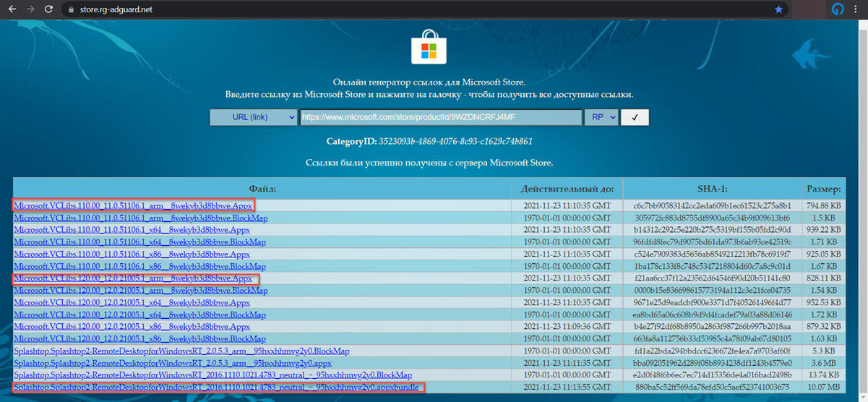Viewport: 868px width, 402px height.
Task: Go back with the browser back arrow
Action: coord(12,10)
